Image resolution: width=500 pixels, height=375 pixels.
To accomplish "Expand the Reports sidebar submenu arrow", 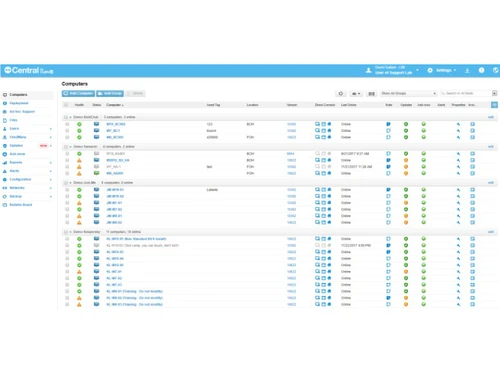I will click(x=51, y=163).
